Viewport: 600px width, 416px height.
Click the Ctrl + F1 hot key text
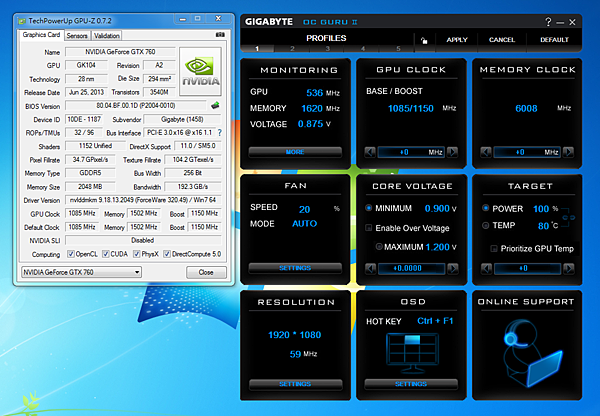pos(435,321)
